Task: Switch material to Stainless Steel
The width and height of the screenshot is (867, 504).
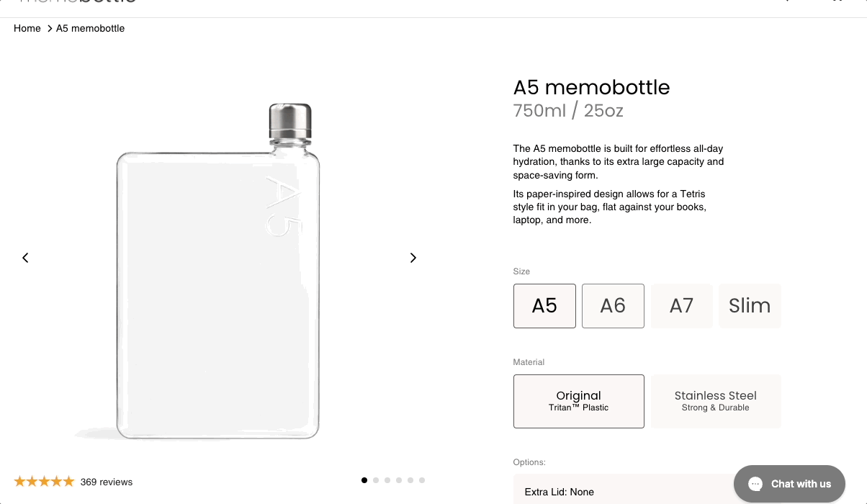Action: pos(716,401)
